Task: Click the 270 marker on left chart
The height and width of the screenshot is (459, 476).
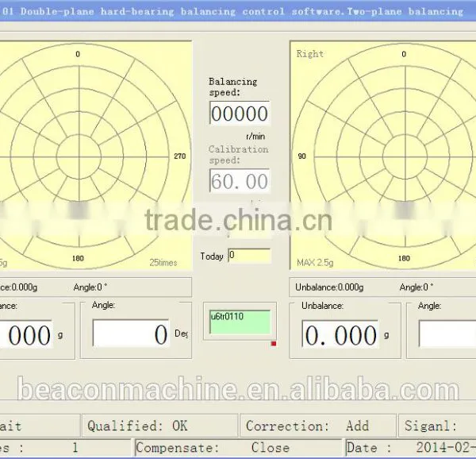Action: (180, 156)
